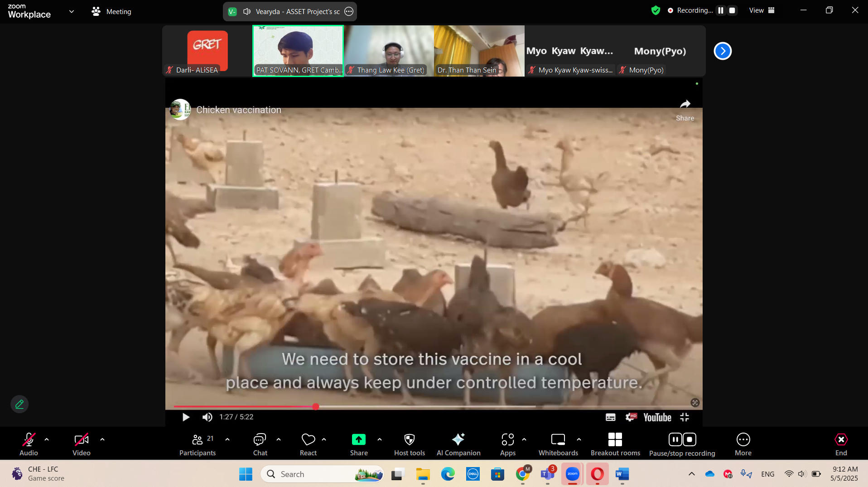Image resolution: width=868 pixels, height=487 pixels.
Task: Click the video progress bar scrubber
Action: (x=316, y=406)
